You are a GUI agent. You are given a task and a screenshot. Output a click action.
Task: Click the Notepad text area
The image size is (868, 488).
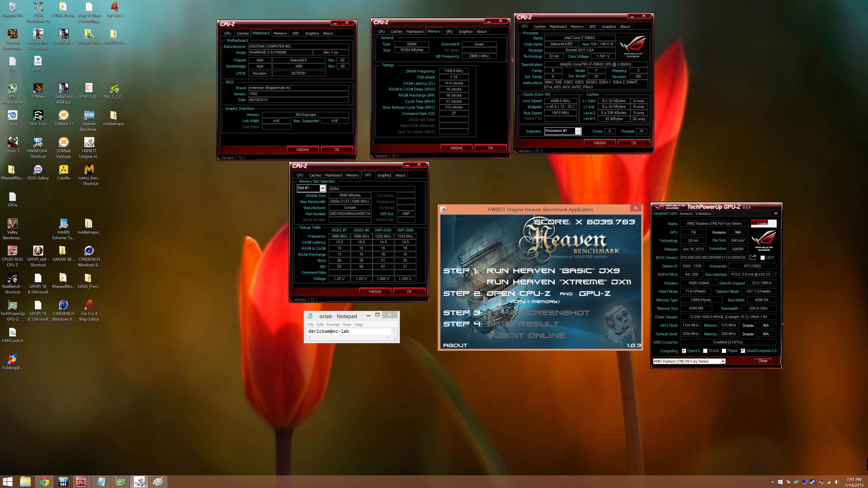click(x=349, y=331)
